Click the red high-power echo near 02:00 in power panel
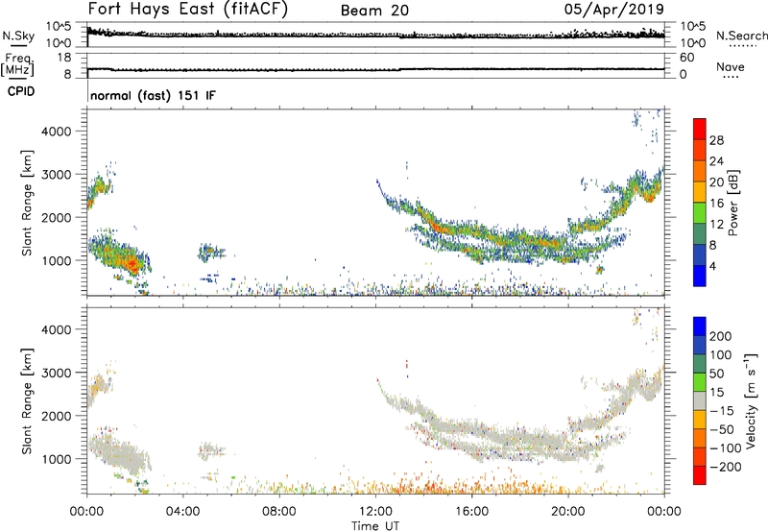 point(132,265)
